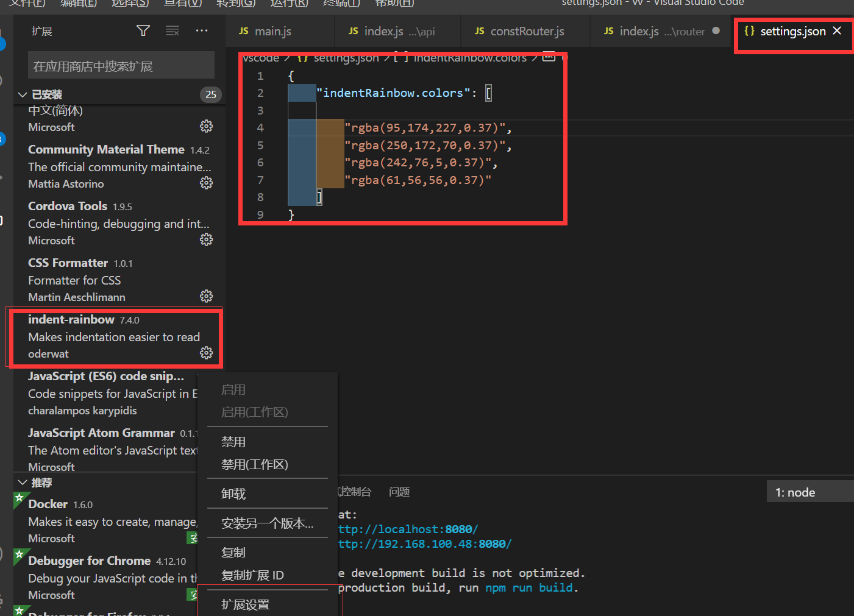Click the "rgba(61,56,56,0.37)" code line
Image resolution: width=854 pixels, height=616 pixels.
point(418,180)
